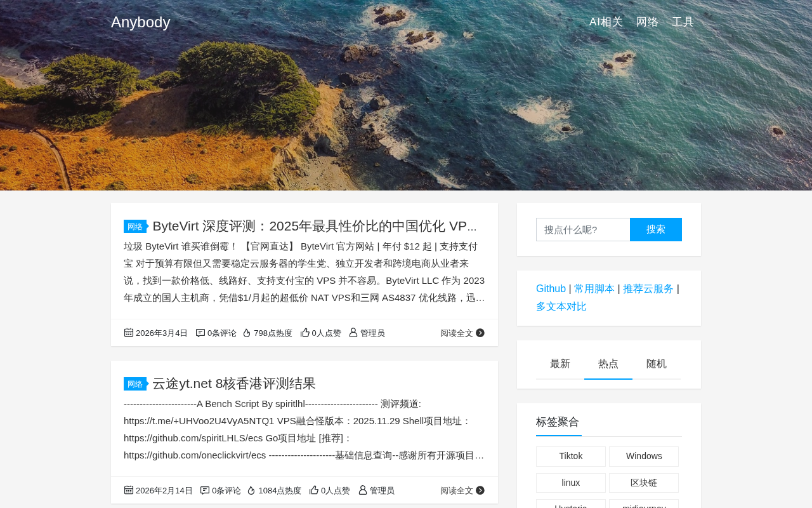Click the flame icon beside 798点热度
The height and width of the screenshot is (508, 812).
[x=247, y=333]
